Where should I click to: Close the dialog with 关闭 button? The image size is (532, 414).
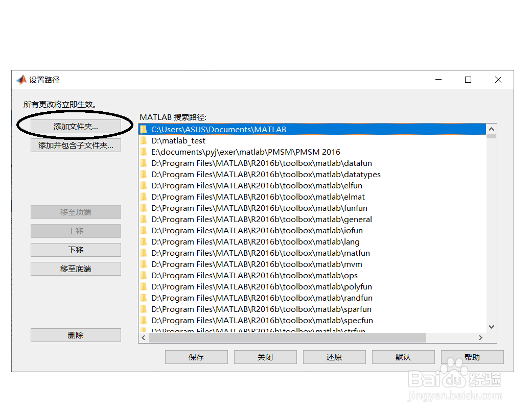265,357
